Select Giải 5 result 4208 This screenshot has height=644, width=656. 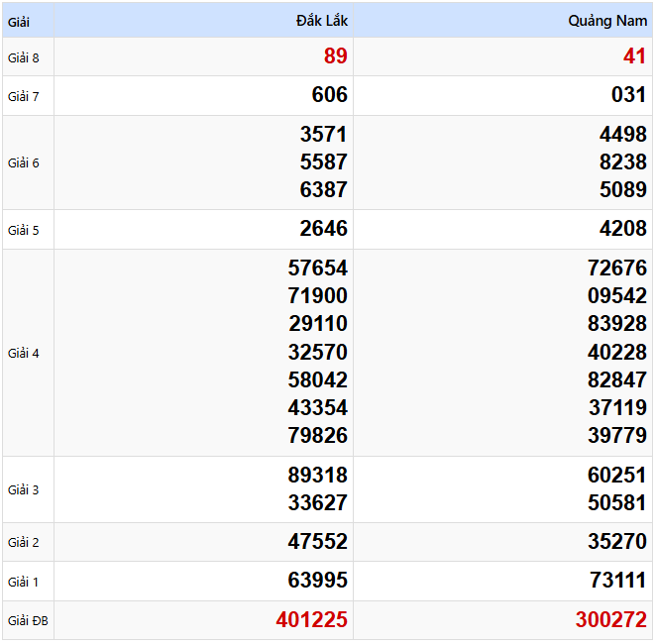pyautogui.click(x=622, y=229)
